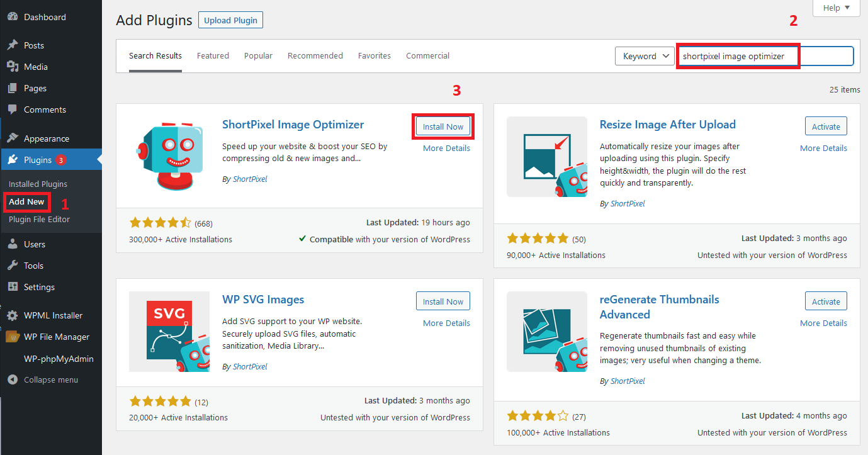
Task: Click the reGenerate Thumbnails Advanced plugin thumbnail
Action: tap(547, 332)
